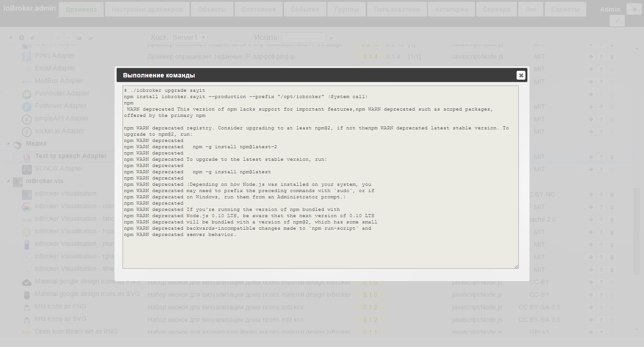Add instance of PING Adapter with plus

[591, 57]
